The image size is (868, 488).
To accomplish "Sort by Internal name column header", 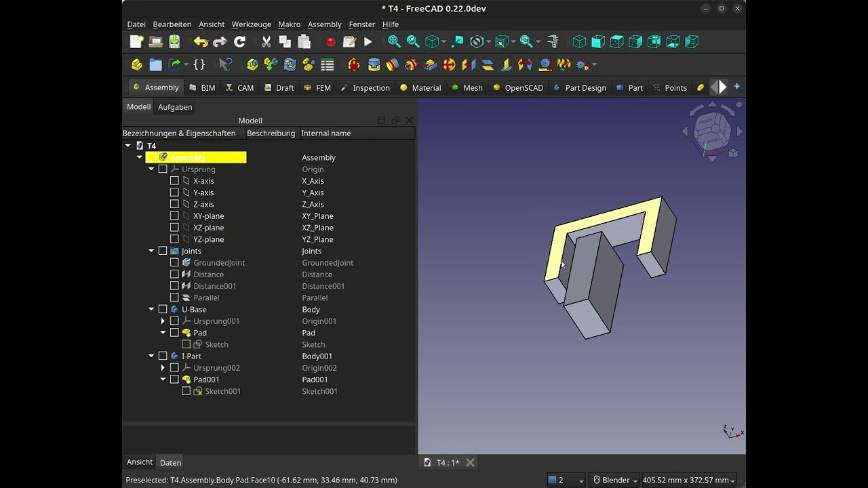I will (326, 134).
